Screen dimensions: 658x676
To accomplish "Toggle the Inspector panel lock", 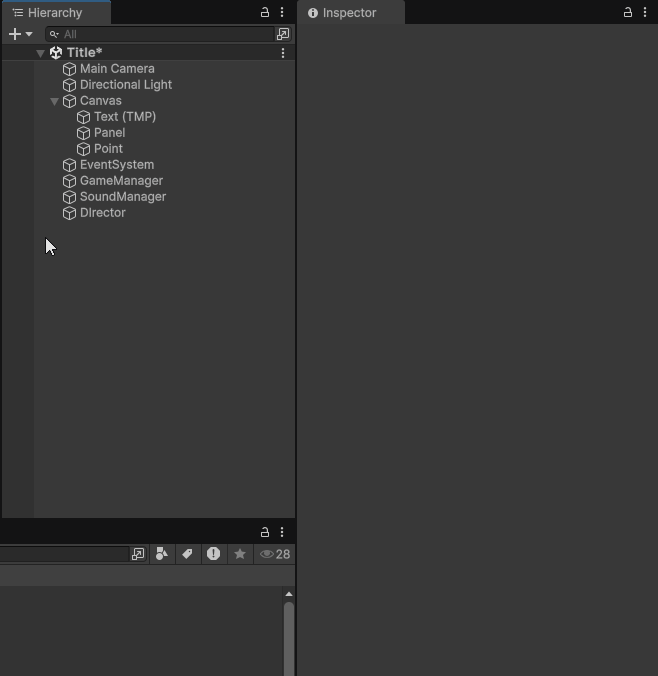I will click(628, 13).
